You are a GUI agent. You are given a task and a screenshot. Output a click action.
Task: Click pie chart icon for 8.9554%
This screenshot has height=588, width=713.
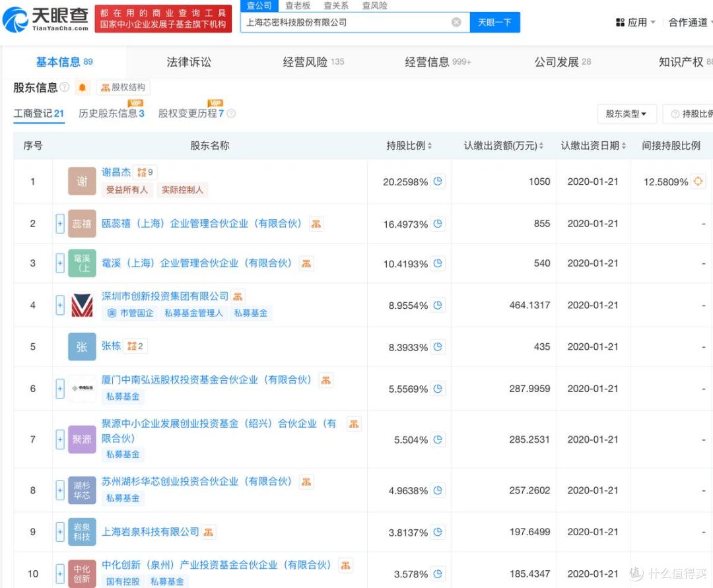click(438, 305)
